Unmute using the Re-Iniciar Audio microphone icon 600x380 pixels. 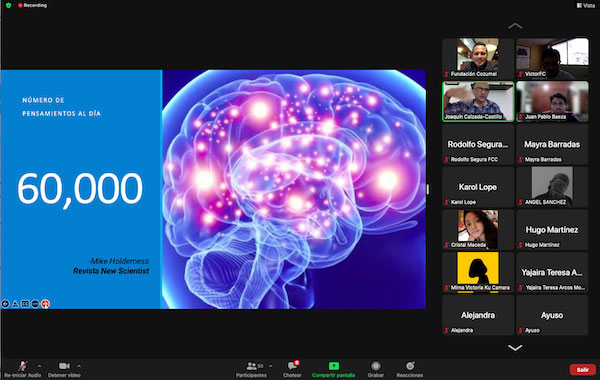23,366
